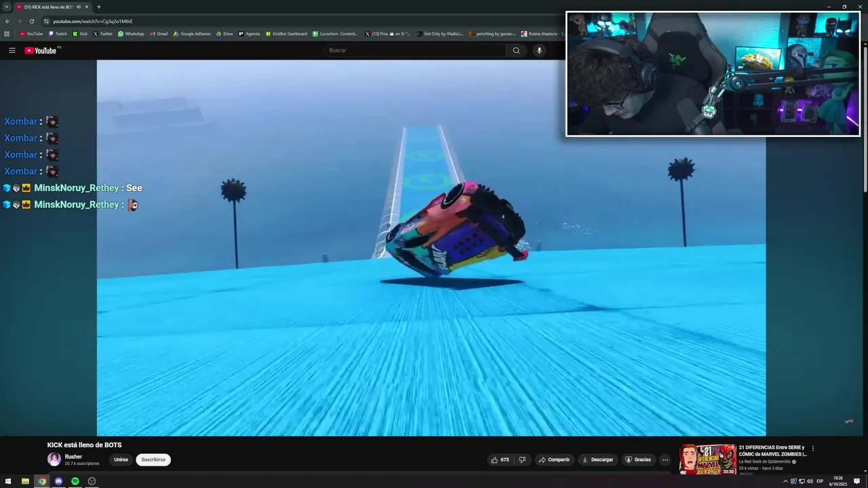Viewport: 868px width, 488px height.
Task: Open La Red Geek de Spideremilio channel
Action: coord(764,462)
